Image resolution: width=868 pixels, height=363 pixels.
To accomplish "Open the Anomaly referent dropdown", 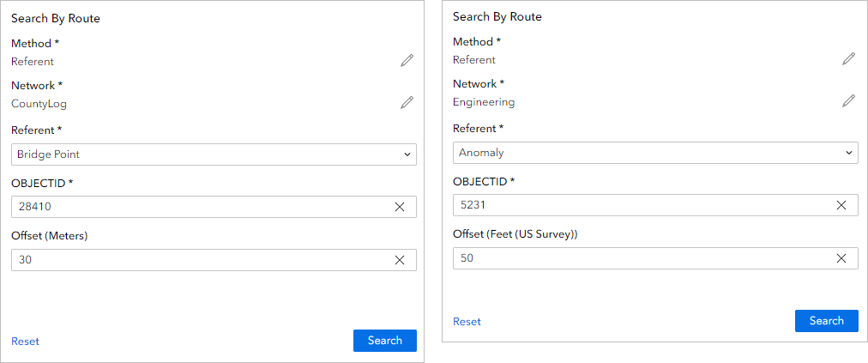I will click(x=655, y=153).
